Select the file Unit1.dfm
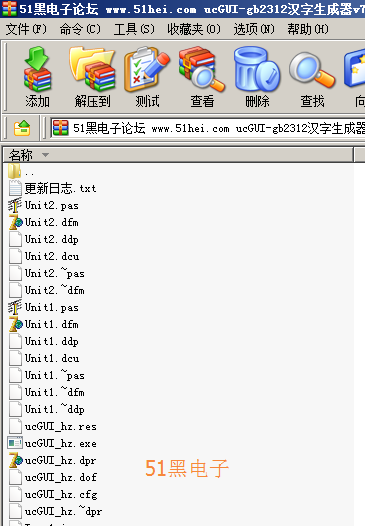365x526 pixels. tap(44, 324)
